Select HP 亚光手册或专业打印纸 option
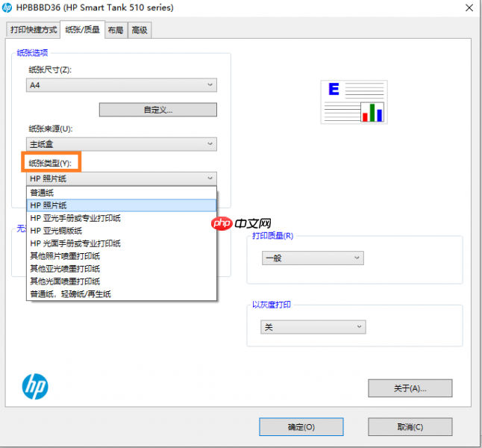The height and width of the screenshot is (448, 482). coord(122,218)
